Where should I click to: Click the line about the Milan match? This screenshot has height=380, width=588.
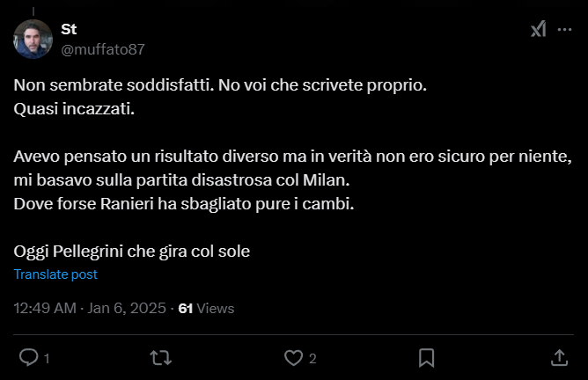pos(180,180)
